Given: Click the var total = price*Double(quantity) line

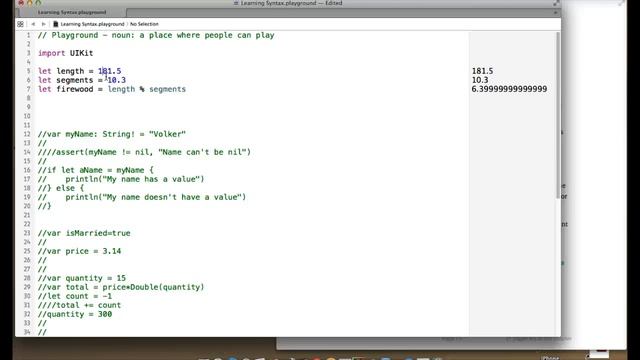Looking at the screenshot, I should pos(121,287).
